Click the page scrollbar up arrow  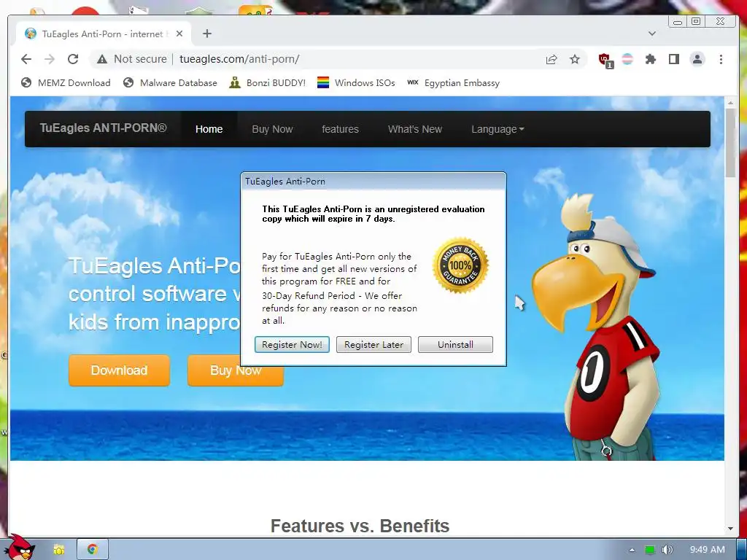(730, 102)
